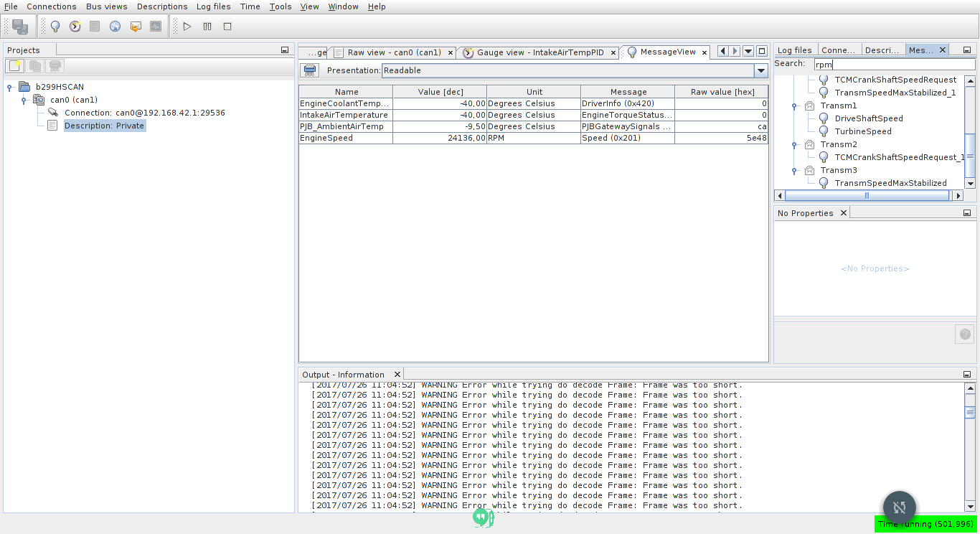
Task: Pause the time with the pause button
Action: [x=207, y=27]
